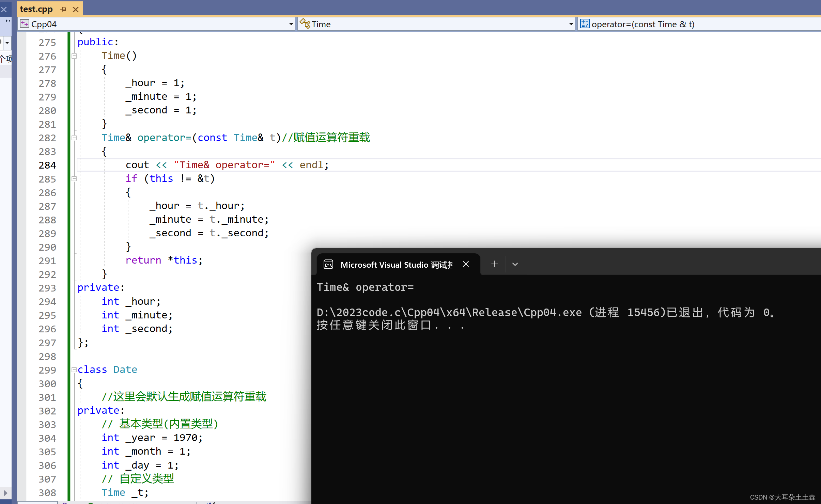Click 'Time _t;' declaration on line 308
This screenshot has height=504, width=821.
point(125,492)
